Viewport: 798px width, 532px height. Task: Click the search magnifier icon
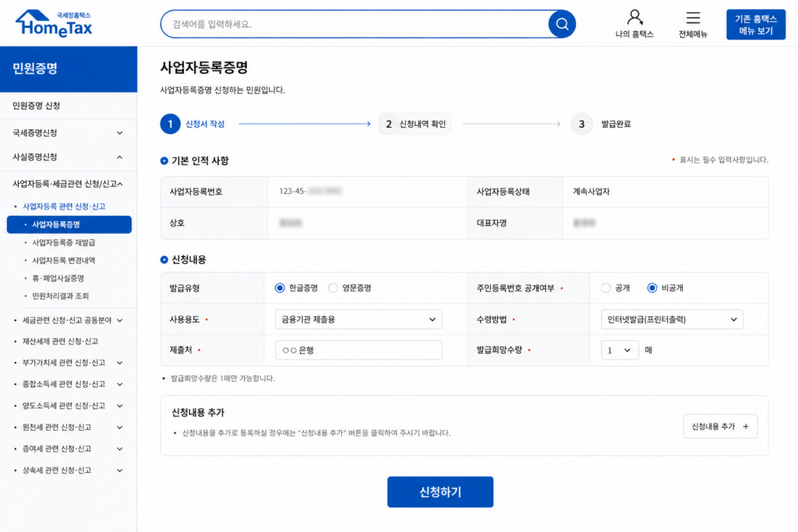[x=562, y=24]
